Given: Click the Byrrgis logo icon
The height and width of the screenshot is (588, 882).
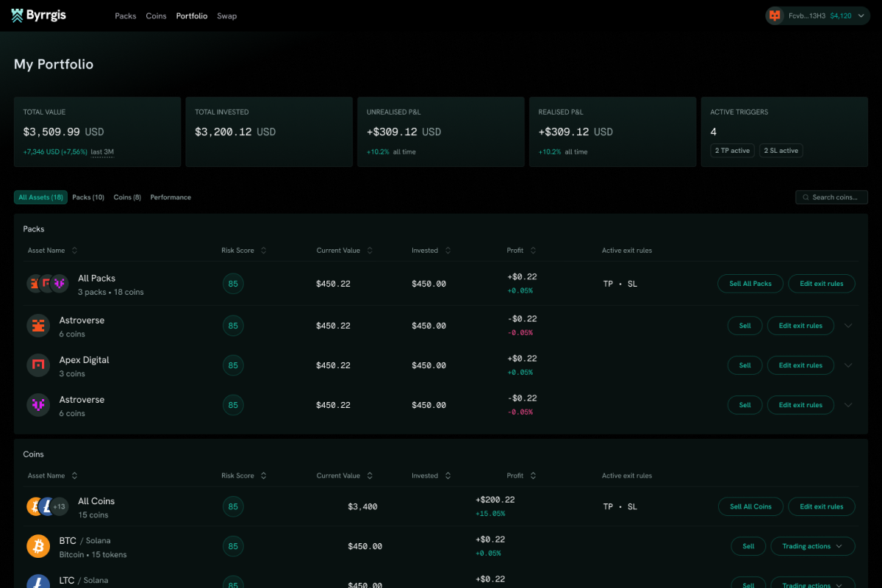Looking at the screenshot, I should (18, 15).
